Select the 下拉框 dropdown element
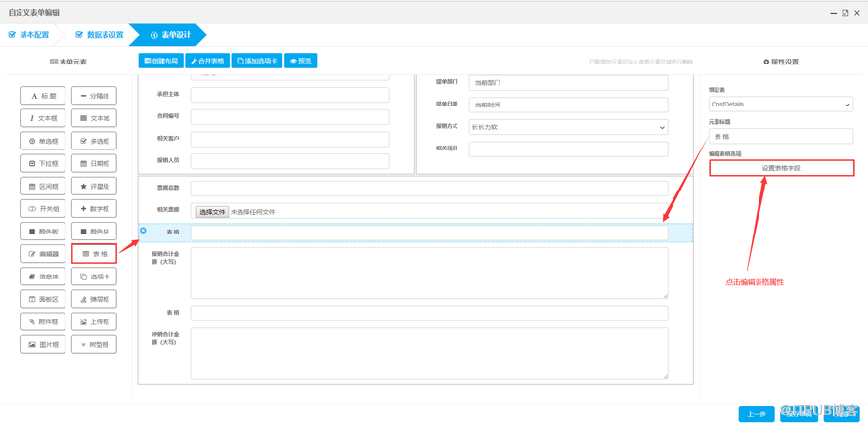868x425 pixels. tap(43, 163)
